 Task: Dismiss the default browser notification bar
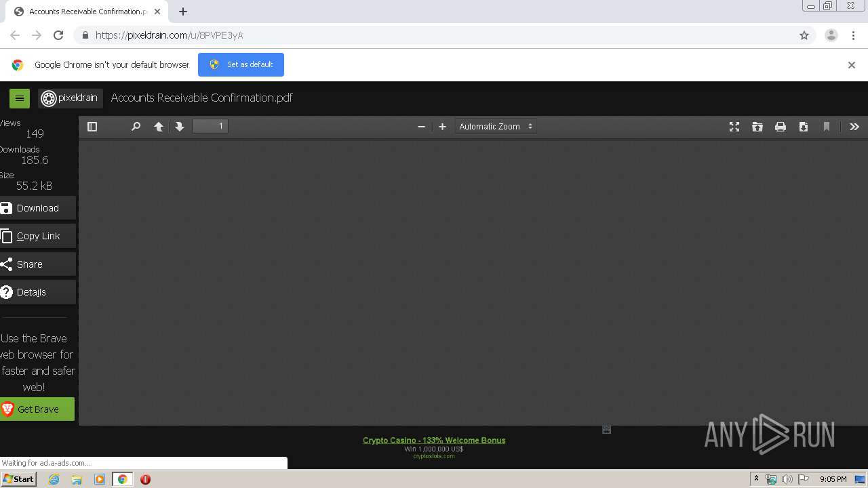852,65
